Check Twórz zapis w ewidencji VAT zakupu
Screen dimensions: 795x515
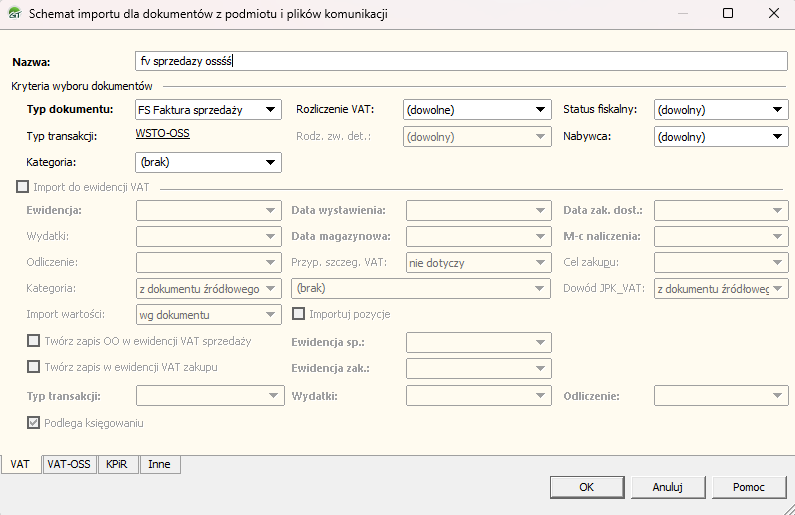point(34,367)
